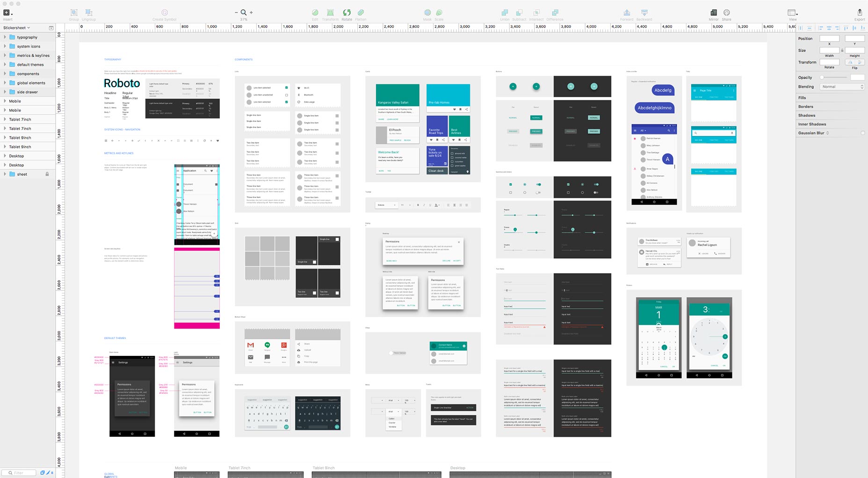Click the Borders section header
Screen dimensions: 868x478
pyautogui.click(x=805, y=107)
